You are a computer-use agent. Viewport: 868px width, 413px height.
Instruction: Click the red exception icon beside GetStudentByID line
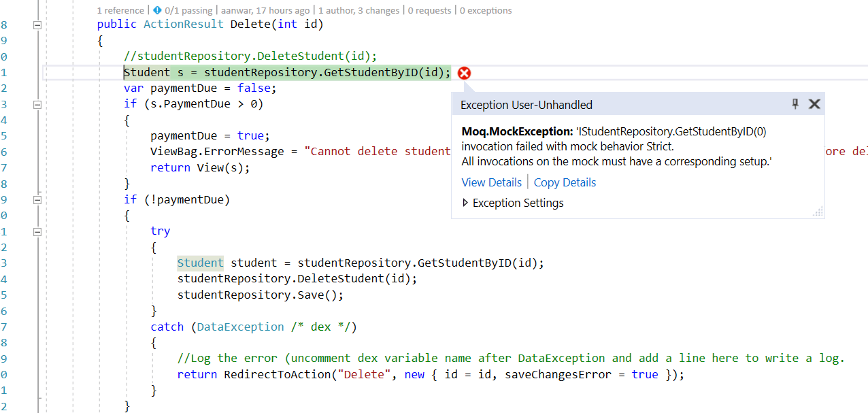click(x=464, y=73)
